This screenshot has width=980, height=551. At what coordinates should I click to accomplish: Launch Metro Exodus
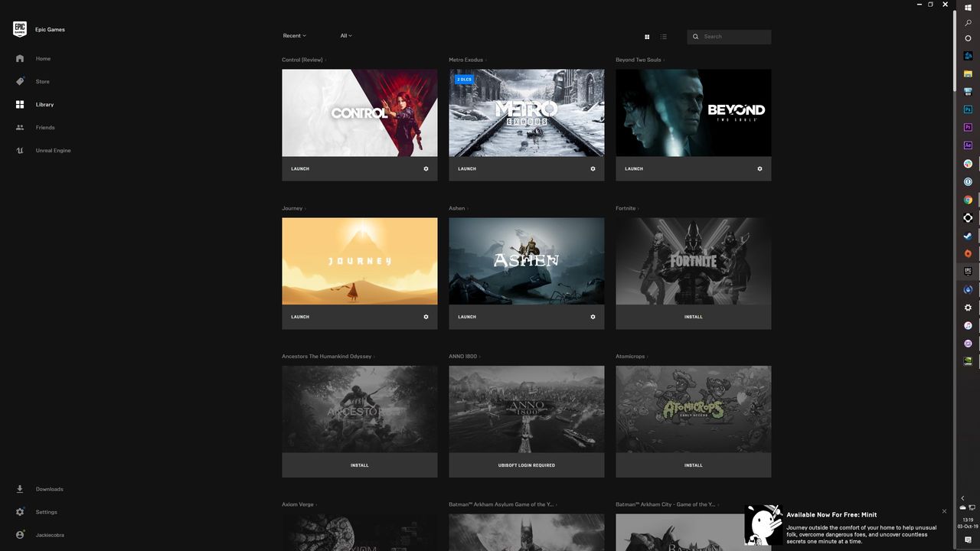point(467,168)
